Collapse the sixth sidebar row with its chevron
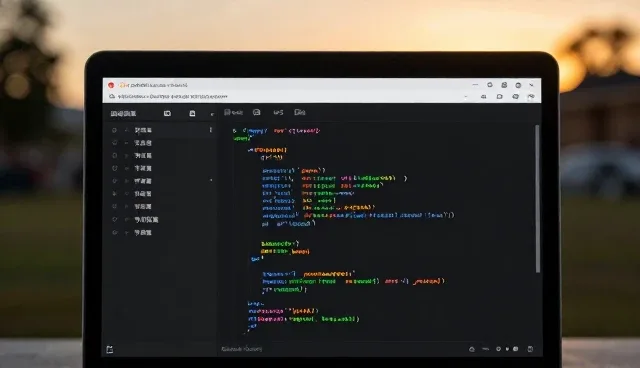The width and height of the screenshot is (640, 368). (x=127, y=194)
